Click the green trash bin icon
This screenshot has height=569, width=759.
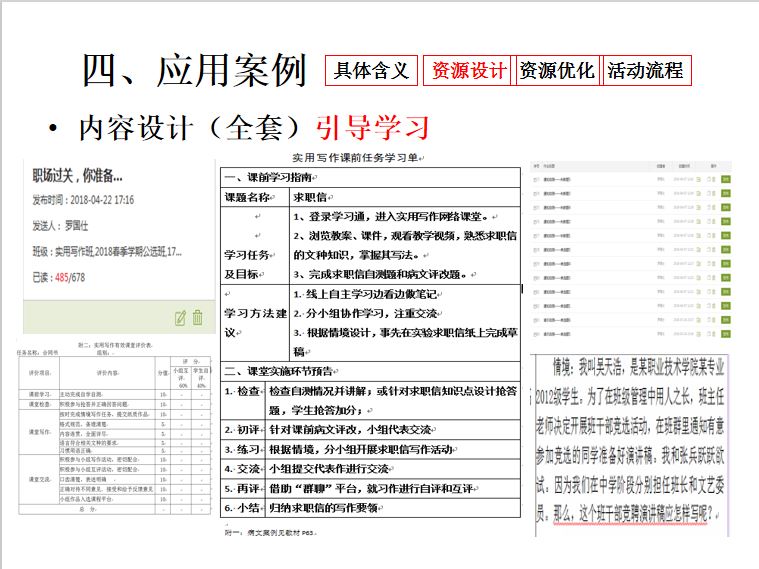tap(197, 317)
